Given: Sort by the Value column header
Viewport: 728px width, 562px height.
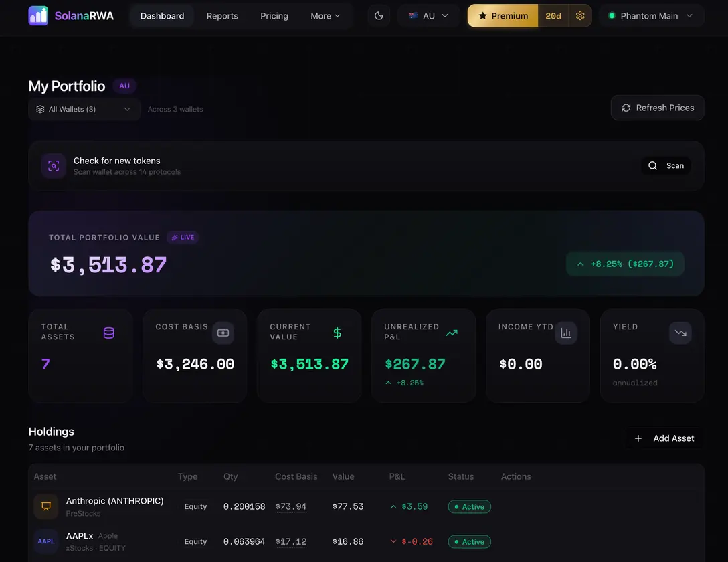Looking at the screenshot, I should (343, 476).
